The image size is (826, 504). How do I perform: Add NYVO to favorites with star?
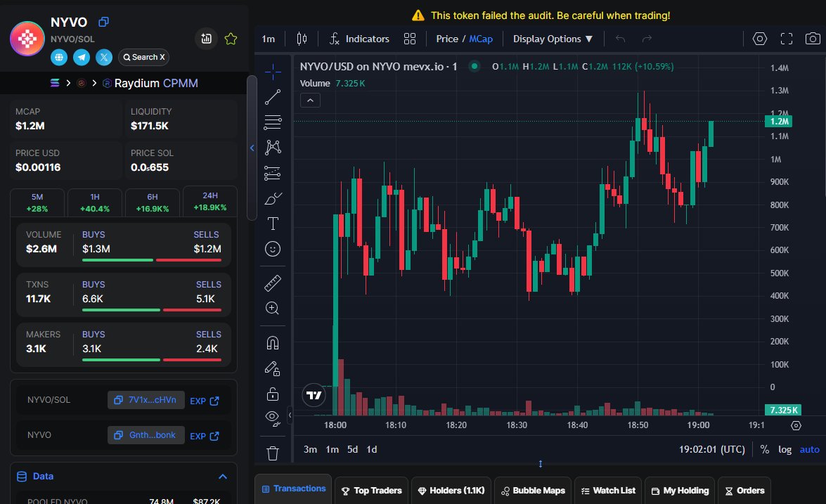pyautogui.click(x=231, y=39)
